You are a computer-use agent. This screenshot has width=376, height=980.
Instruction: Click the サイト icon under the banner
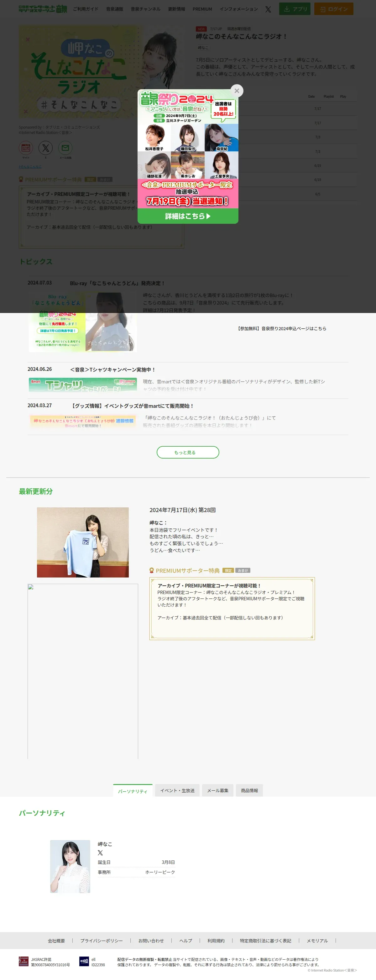click(x=26, y=148)
